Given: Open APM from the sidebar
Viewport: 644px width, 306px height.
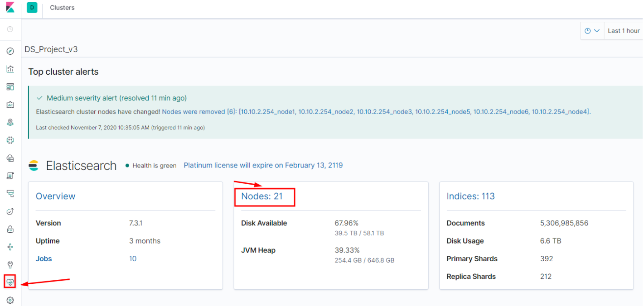Looking at the screenshot, I should coord(10,194).
